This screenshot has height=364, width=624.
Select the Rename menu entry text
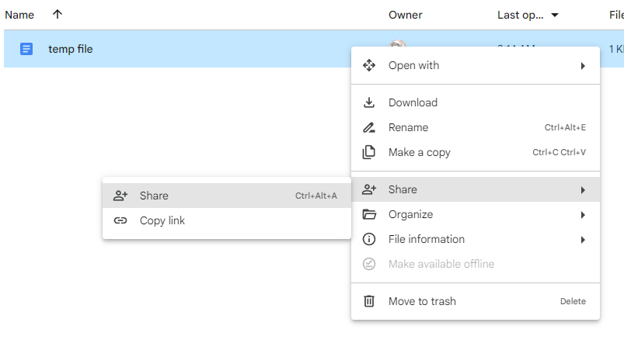click(408, 128)
